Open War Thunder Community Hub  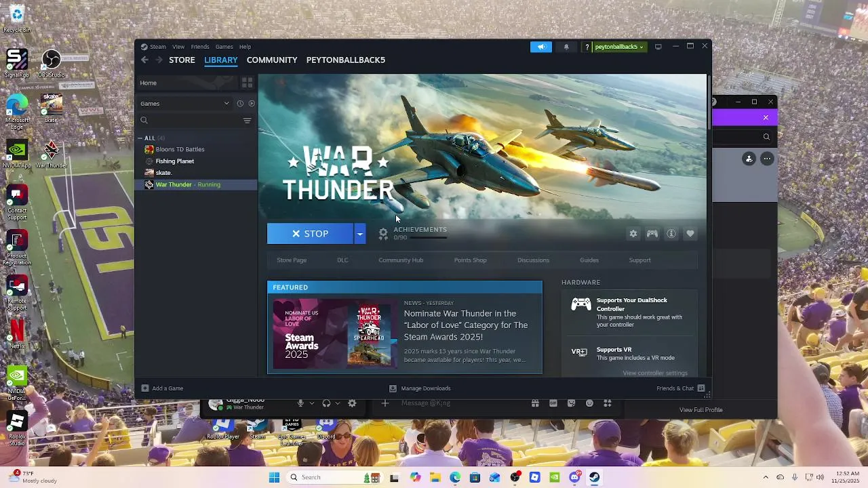(401, 260)
